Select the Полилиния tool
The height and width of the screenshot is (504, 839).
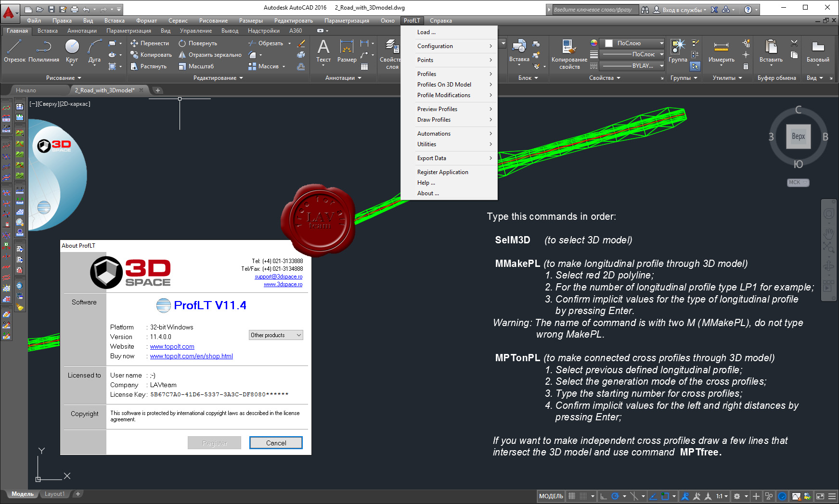click(44, 50)
